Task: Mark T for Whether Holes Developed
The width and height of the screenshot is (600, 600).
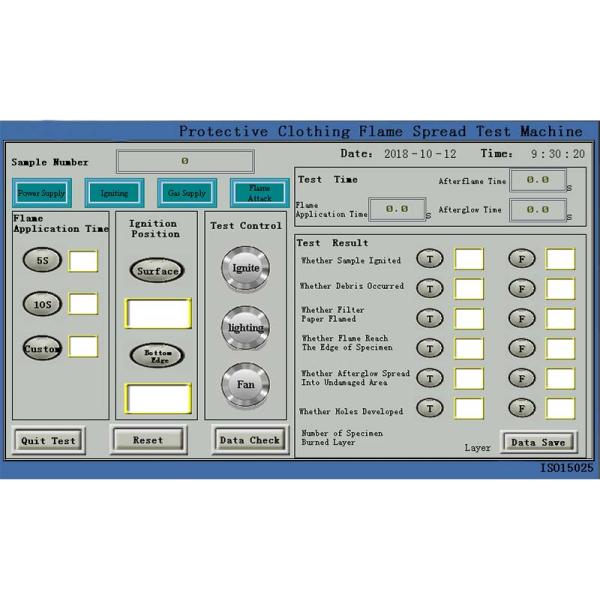Action: point(429,408)
